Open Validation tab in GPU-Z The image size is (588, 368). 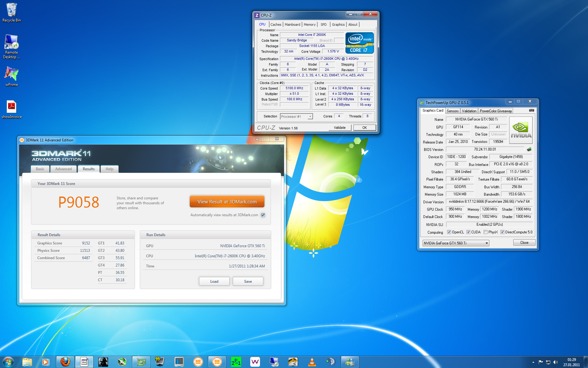[x=469, y=111]
